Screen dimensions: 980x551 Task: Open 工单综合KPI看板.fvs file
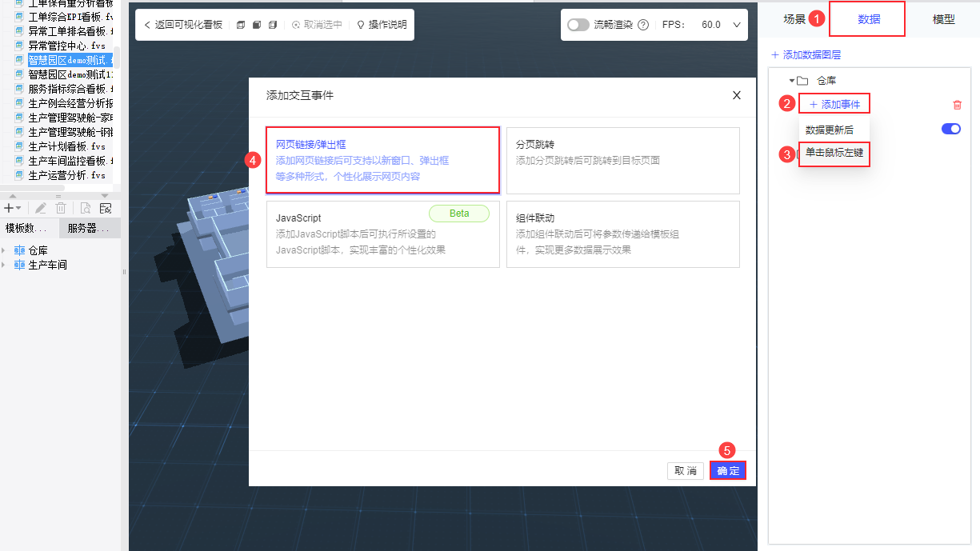click(71, 17)
